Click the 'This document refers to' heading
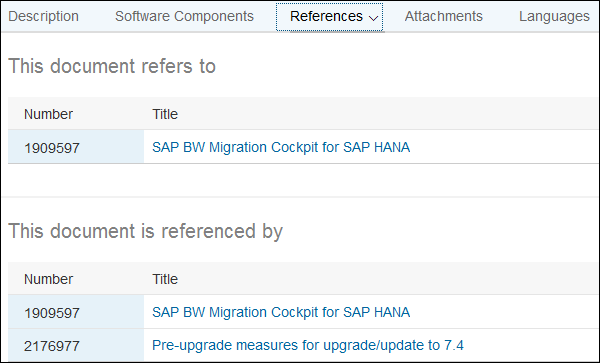 [x=112, y=66]
